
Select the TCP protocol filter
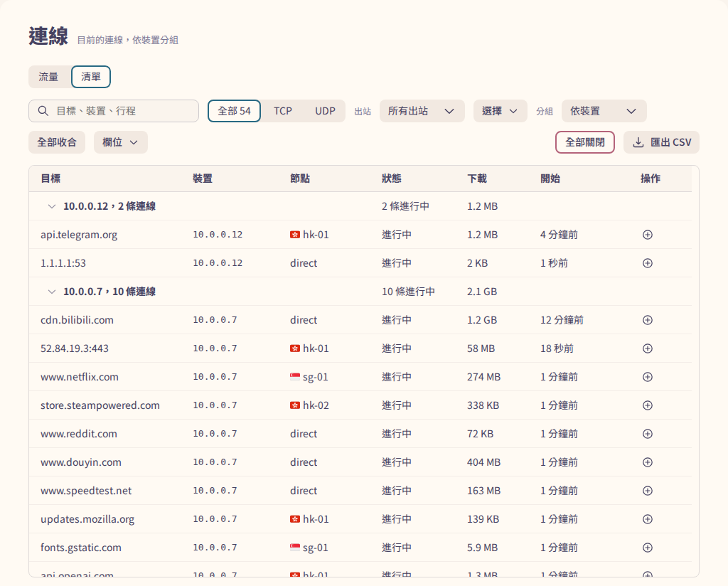[x=283, y=111]
